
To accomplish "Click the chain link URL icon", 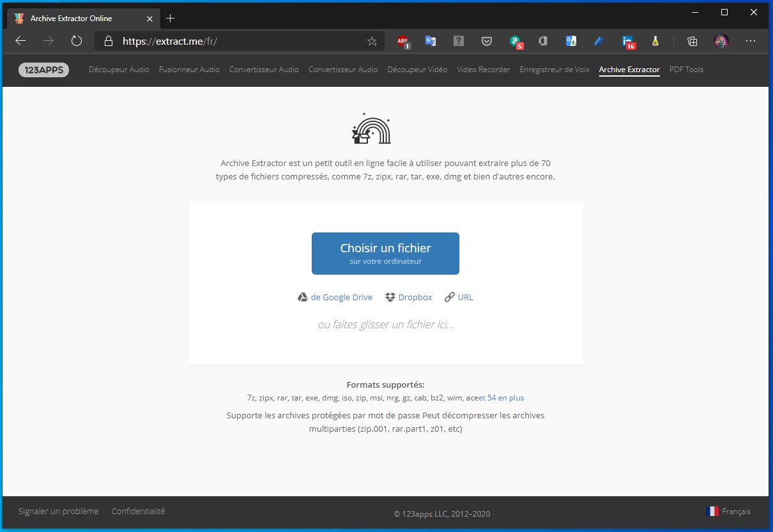I will 450,297.
